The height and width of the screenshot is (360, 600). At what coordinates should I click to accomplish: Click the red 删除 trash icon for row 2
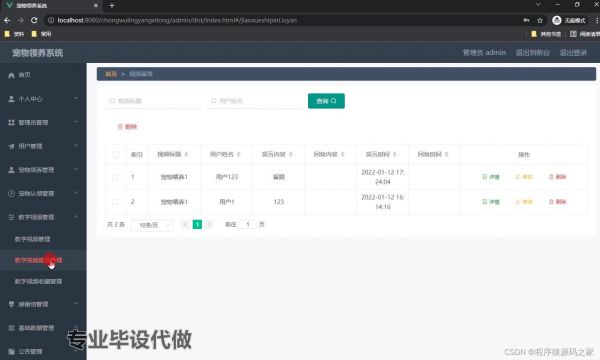pos(551,202)
